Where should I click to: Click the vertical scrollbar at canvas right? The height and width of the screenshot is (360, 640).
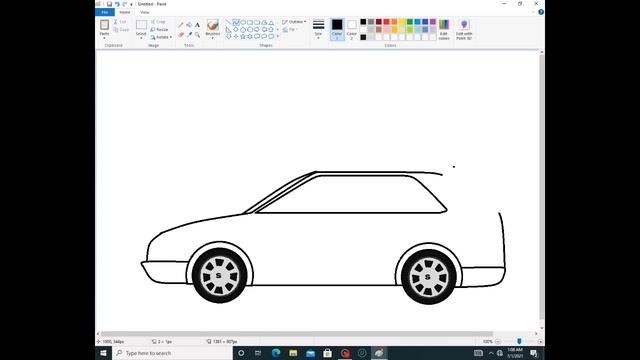point(542,187)
